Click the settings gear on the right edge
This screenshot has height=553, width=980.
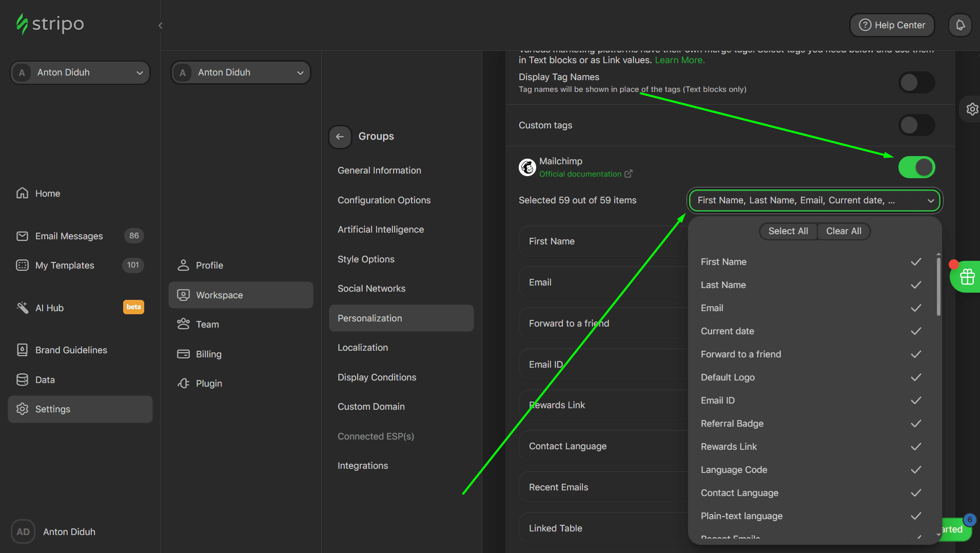tap(972, 109)
